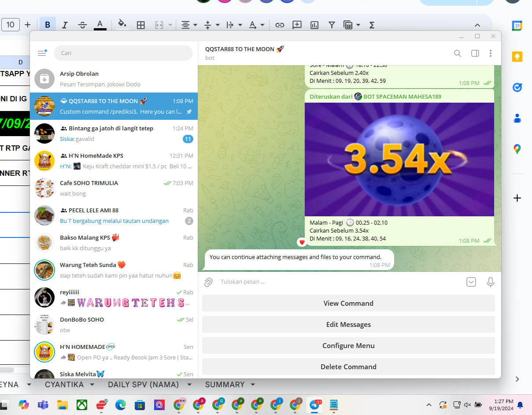Viewport: 532px width, 415px height.
Task: Toggle Strikethrough formatting in Sheets toolbar
Action: click(x=82, y=25)
